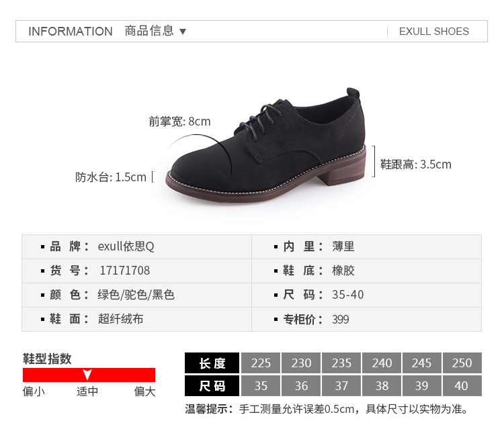504x425 pixels.
Task: Select size 37 cell
Action: tap(341, 385)
